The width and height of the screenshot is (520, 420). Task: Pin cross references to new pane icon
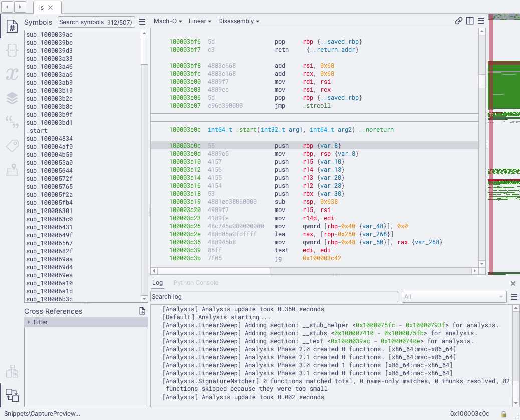click(x=142, y=311)
